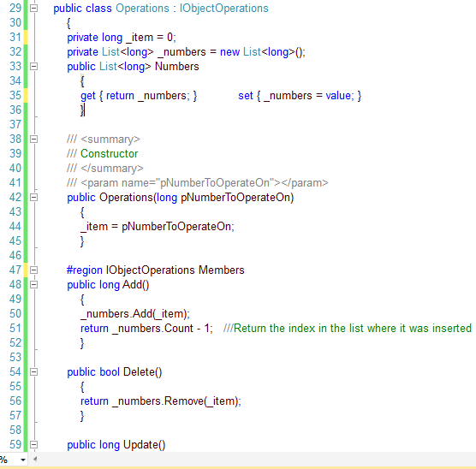Collapse the IObjectOperations Members region at line 47
This screenshot has height=469, width=476.
click(x=34, y=270)
